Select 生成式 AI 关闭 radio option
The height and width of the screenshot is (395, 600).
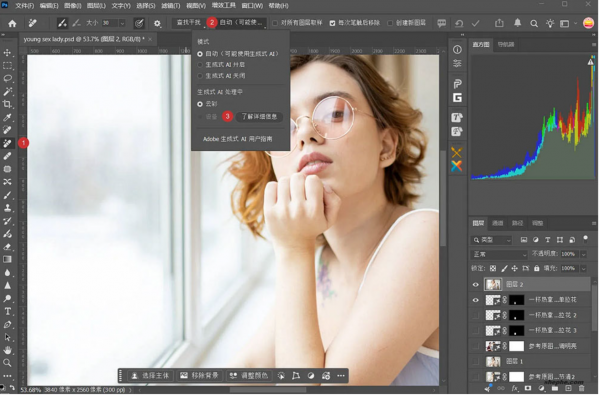(200, 76)
